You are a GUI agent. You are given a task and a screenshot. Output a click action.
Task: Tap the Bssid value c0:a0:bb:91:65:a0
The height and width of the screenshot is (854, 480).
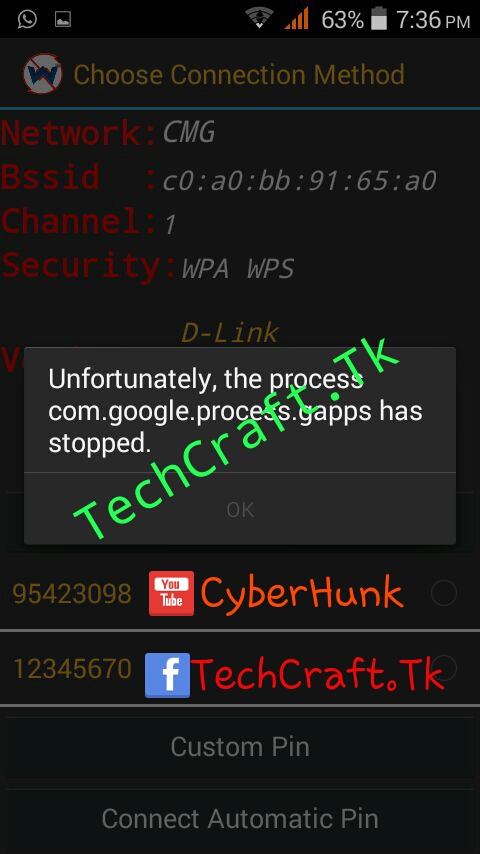pos(299,180)
